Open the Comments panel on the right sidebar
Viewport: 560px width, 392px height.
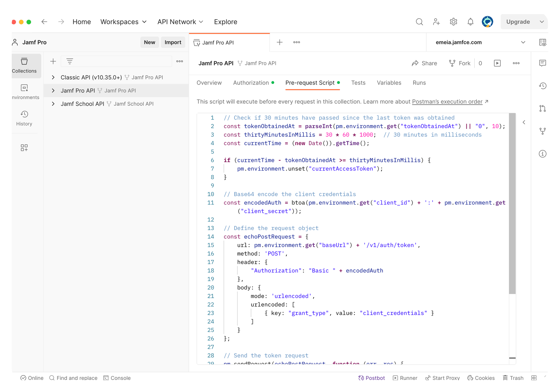(x=542, y=63)
